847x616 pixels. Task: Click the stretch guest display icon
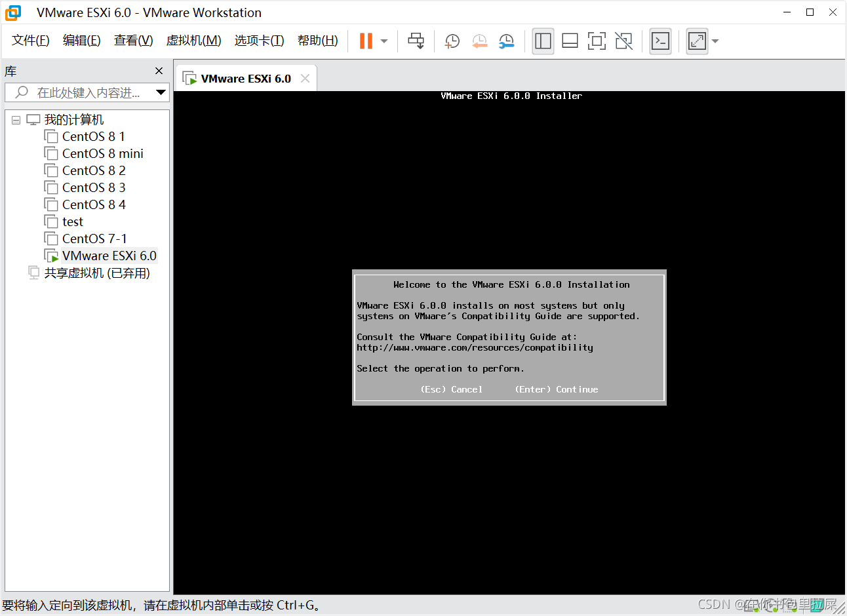click(697, 41)
